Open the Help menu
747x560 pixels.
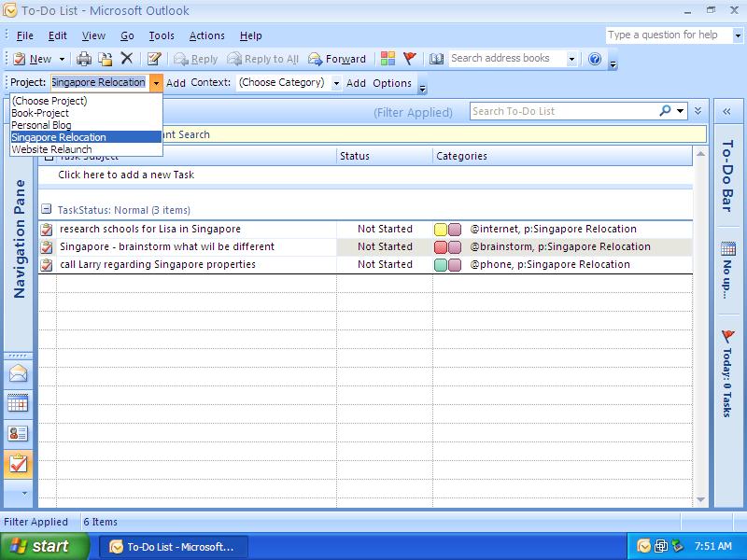[x=250, y=35]
